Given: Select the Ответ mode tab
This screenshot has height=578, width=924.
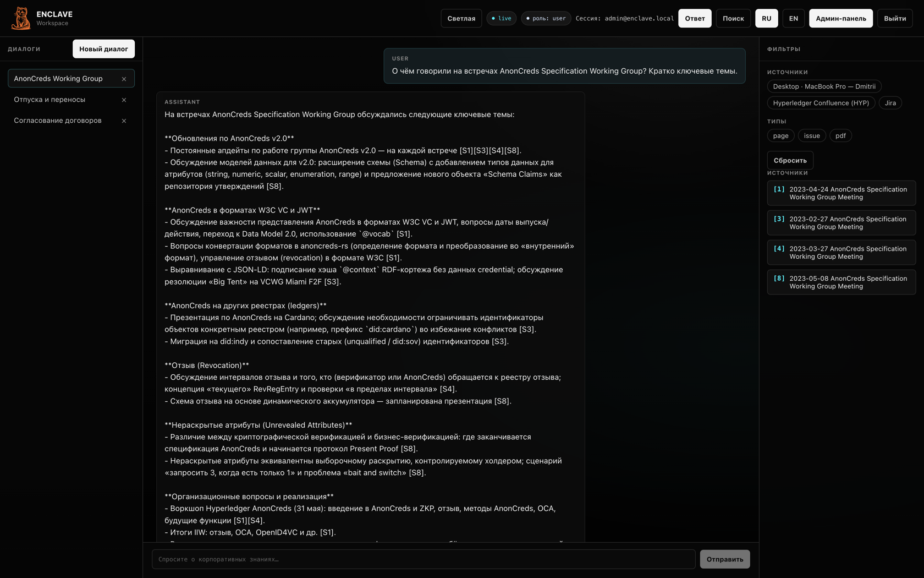Looking at the screenshot, I should point(695,18).
